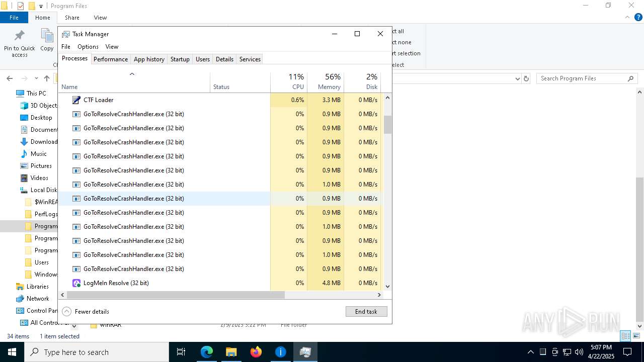
Task: Switch to large icons view in Explorer
Action: 636,336
